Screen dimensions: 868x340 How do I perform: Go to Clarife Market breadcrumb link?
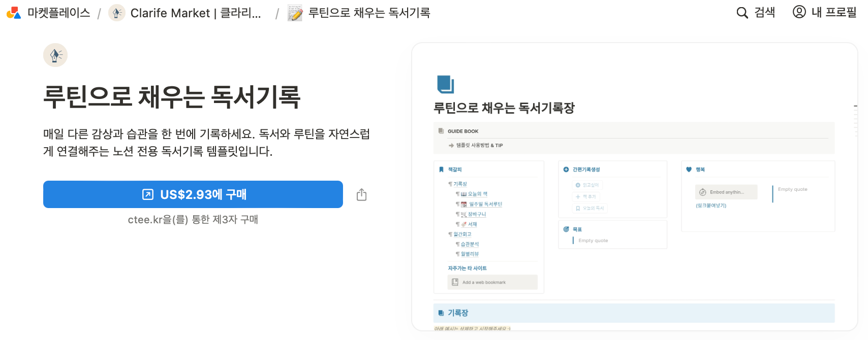(196, 13)
